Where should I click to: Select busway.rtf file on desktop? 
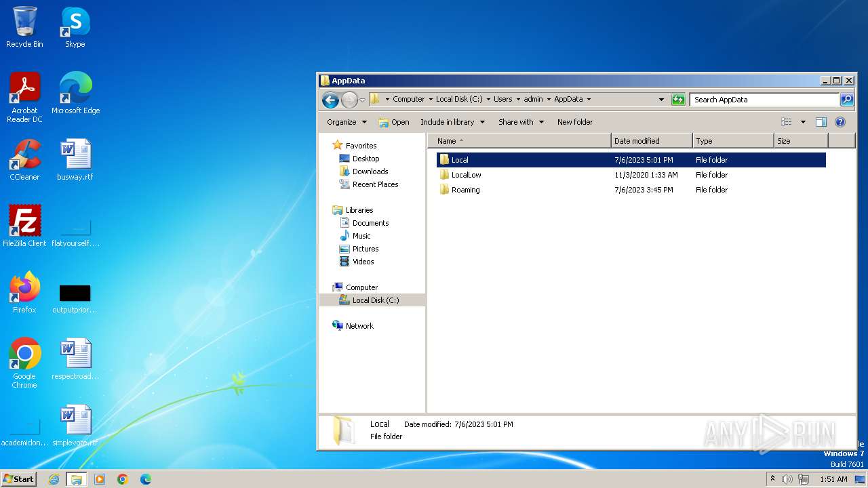click(x=75, y=160)
